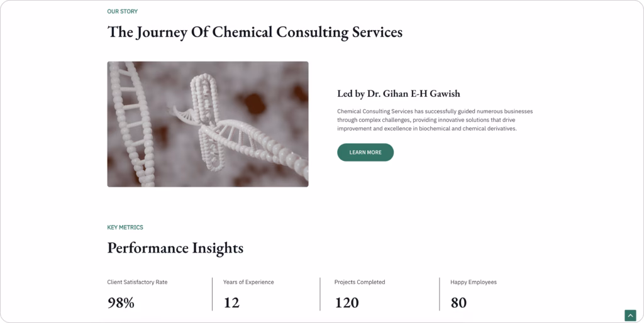The height and width of the screenshot is (323, 644).
Task: Click divider line before Happy Employees
Action: click(x=440, y=294)
